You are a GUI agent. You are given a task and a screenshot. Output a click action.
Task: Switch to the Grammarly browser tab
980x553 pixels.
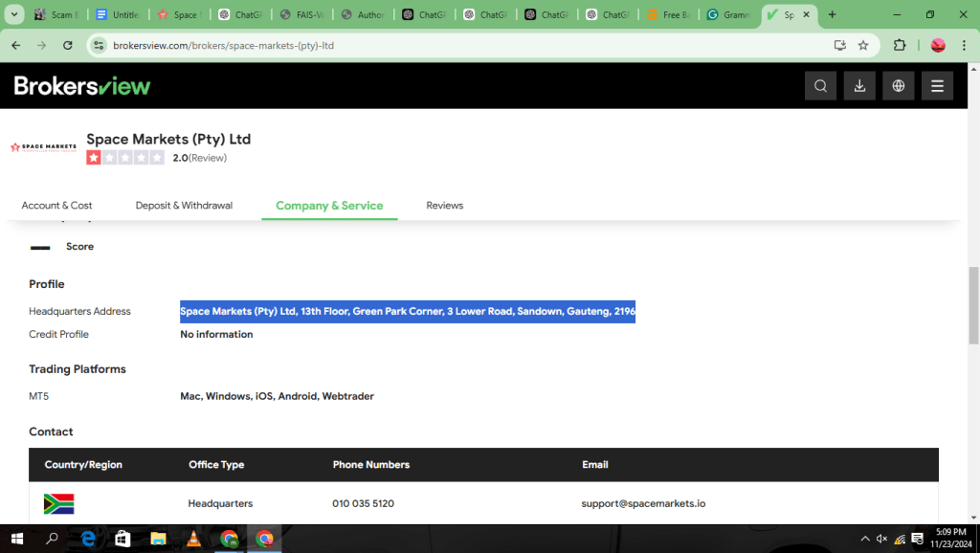click(x=728, y=14)
